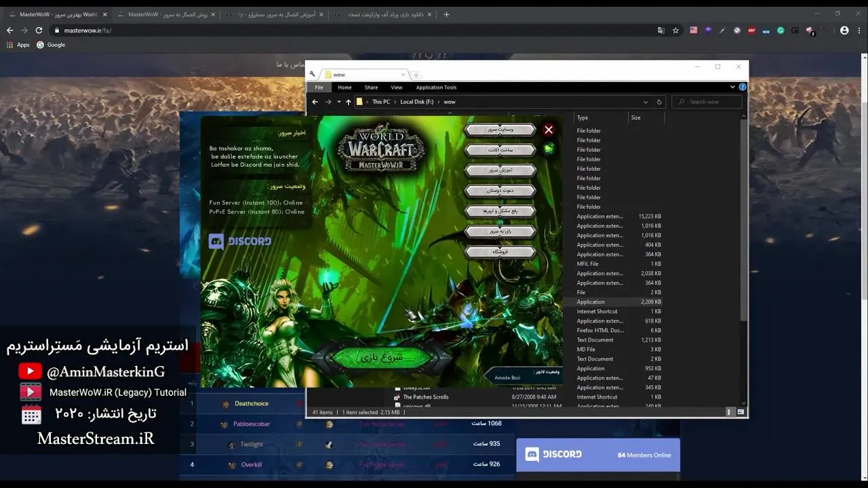Image resolution: width=868 pixels, height=488 pixels.
Task: Open the Apps bookmarks shortcut
Action: click(18, 45)
